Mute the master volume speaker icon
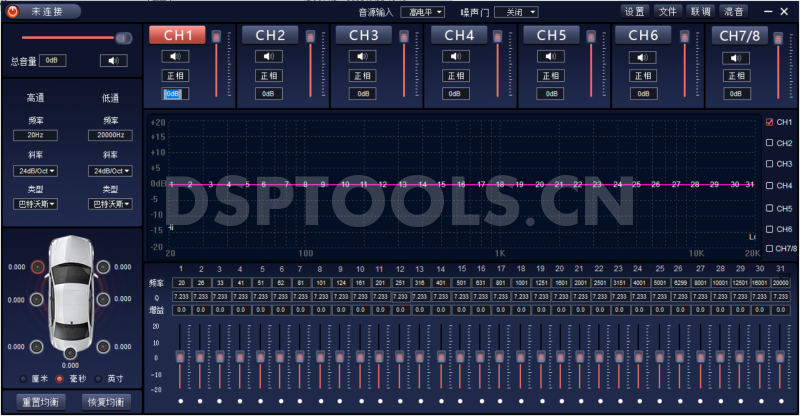Image resolution: width=800 pixels, height=416 pixels. click(x=113, y=60)
